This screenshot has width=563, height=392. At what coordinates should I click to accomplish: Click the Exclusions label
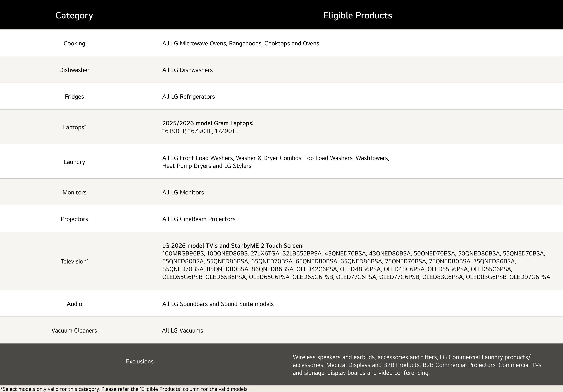point(140,361)
